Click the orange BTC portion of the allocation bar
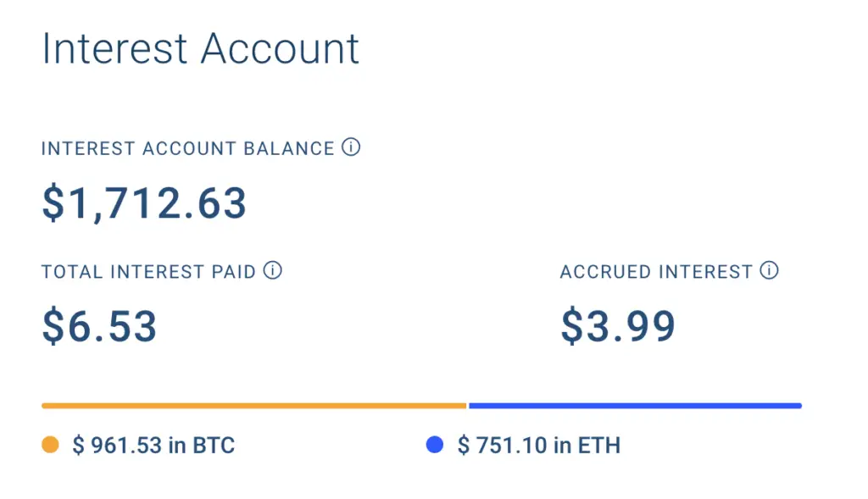The height and width of the screenshot is (499, 868). (x=254, y=406)
